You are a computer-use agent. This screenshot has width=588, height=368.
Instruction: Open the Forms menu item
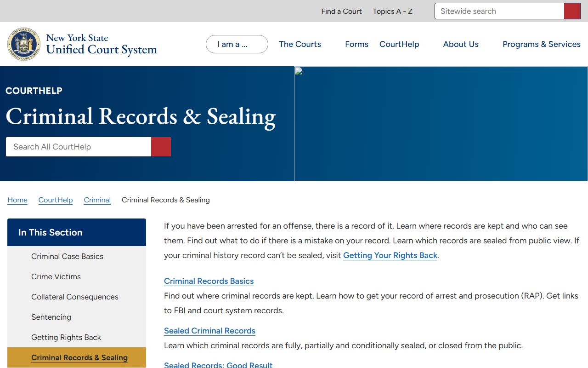point(356,44)
